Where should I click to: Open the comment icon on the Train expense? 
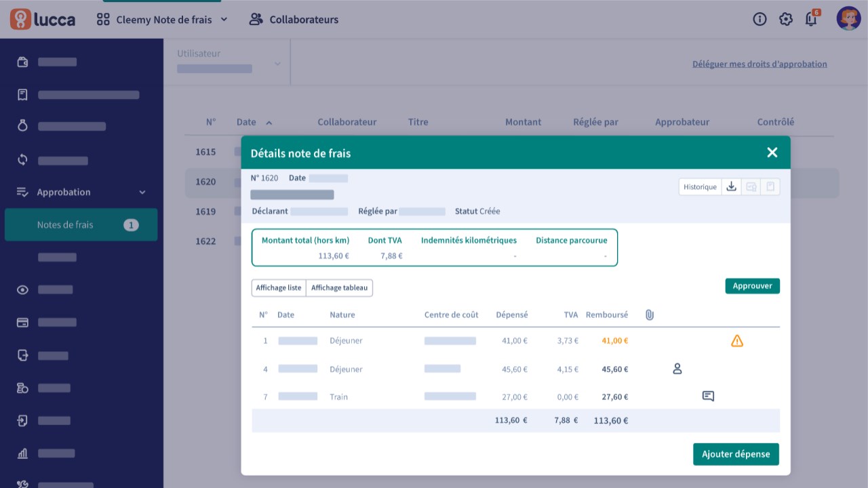[x=708, y=396]
